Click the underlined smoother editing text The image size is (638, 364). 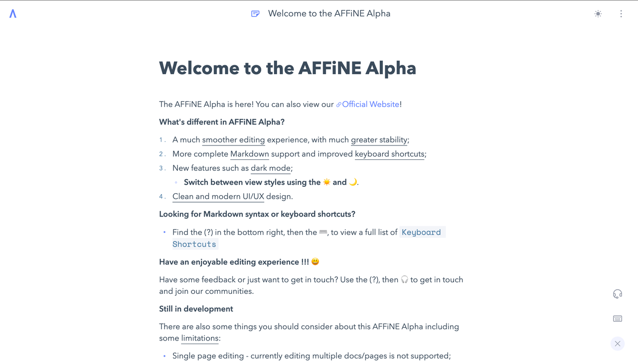[x=233, y=140]
